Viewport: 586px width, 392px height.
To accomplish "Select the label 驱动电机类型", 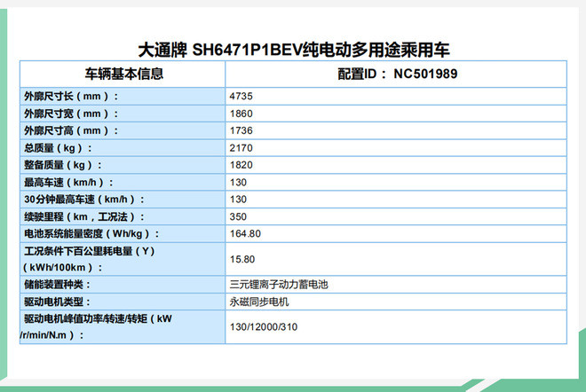I will click(x=57, y=302).
